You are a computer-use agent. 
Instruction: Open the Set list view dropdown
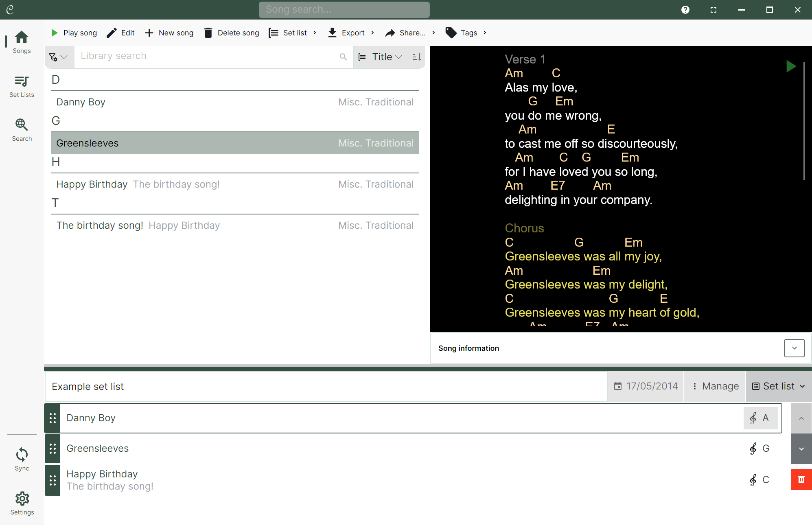pyautogui.click(x=778, y=386)
